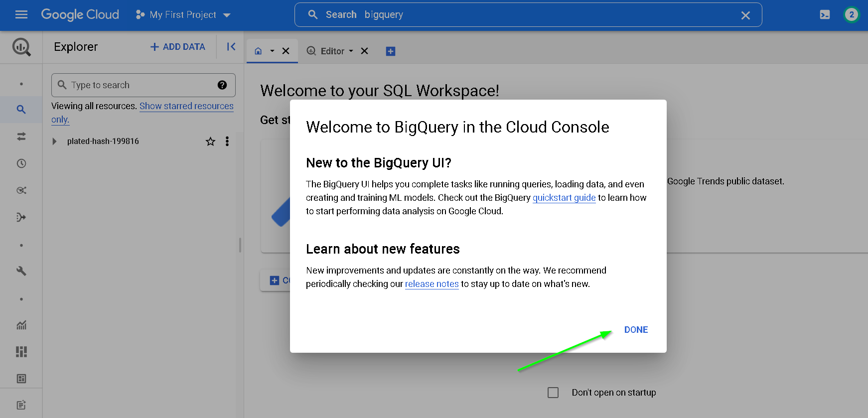Click the BigQuery product logo icon
The height and width of the screenshot is (418, 868).
pos(21,47)
